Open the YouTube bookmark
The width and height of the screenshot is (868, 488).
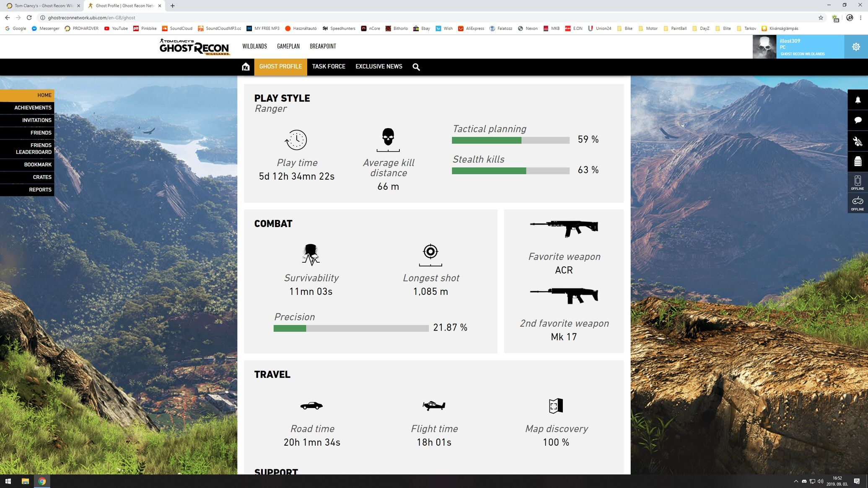[116, 28]
